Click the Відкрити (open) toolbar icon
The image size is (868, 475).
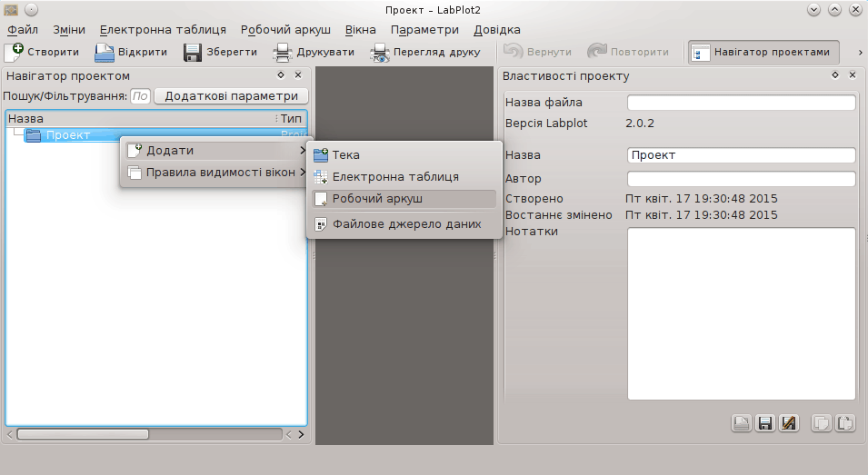pyautogui.click(x=105, y=52)
